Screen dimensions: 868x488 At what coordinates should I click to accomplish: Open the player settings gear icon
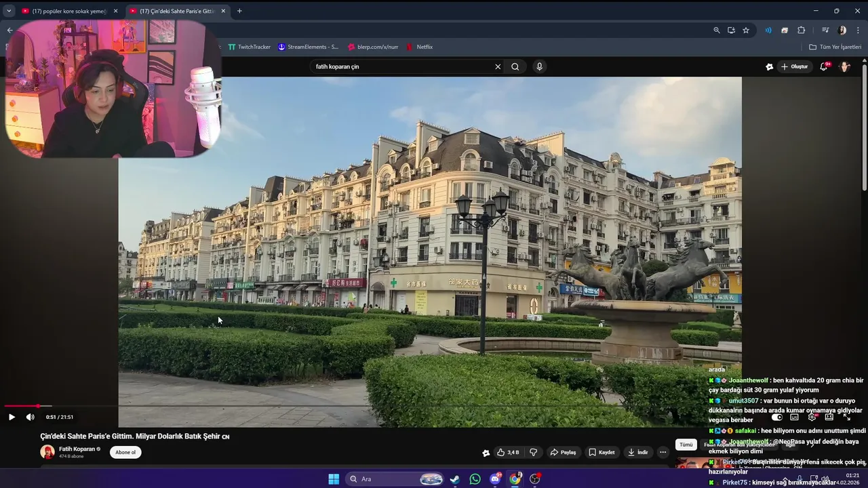(812, 417)
